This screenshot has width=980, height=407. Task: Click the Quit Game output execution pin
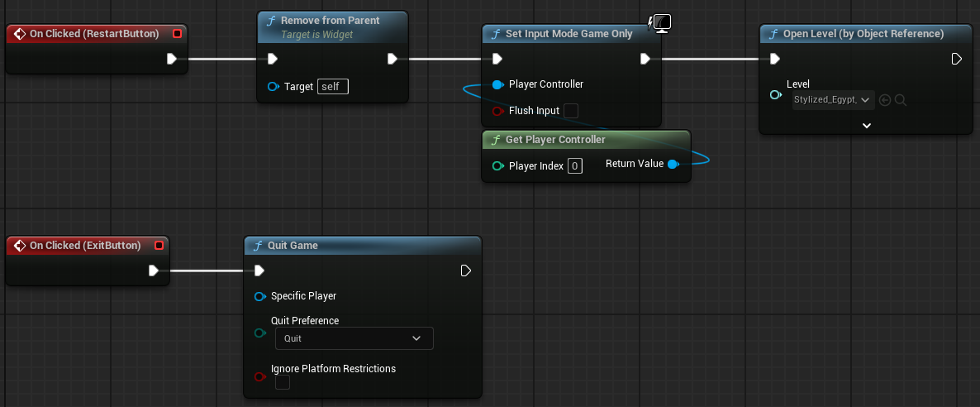tap(466, 271)
